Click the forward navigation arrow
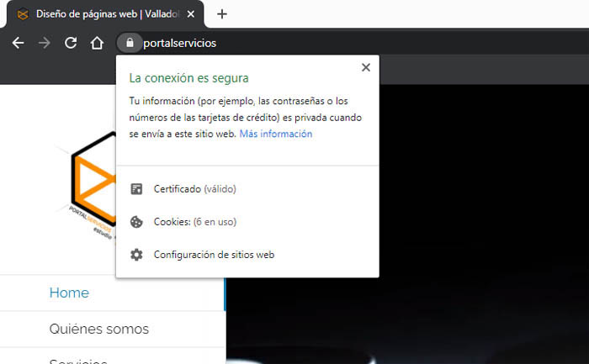The image size is (589, 364). pyautogui.click(x=45, y=43)
